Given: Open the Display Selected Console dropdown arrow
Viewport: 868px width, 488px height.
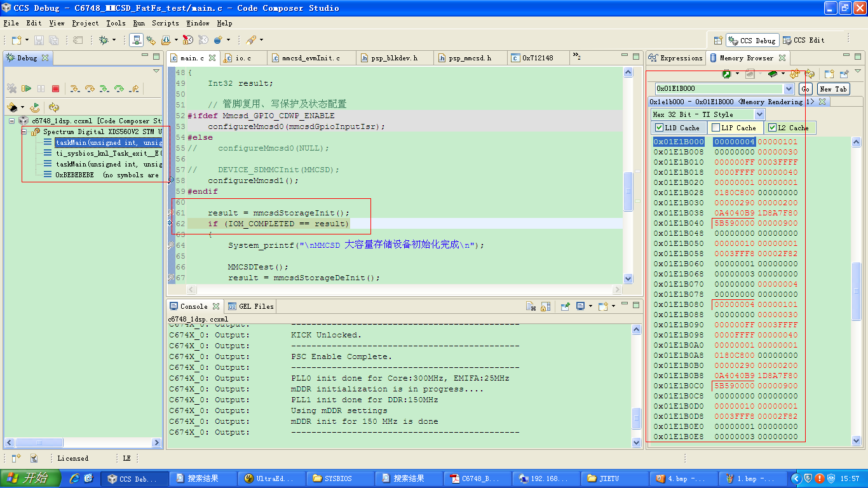Looking at the screenshot, I should point(590,306).
